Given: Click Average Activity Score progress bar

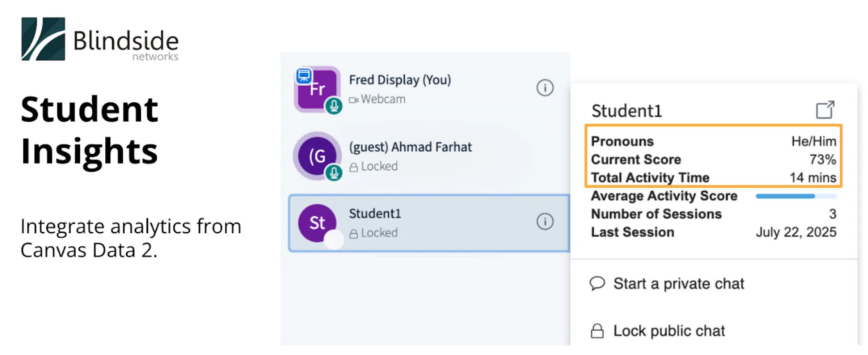Looking at the screenshot, I should click(796, 196).
